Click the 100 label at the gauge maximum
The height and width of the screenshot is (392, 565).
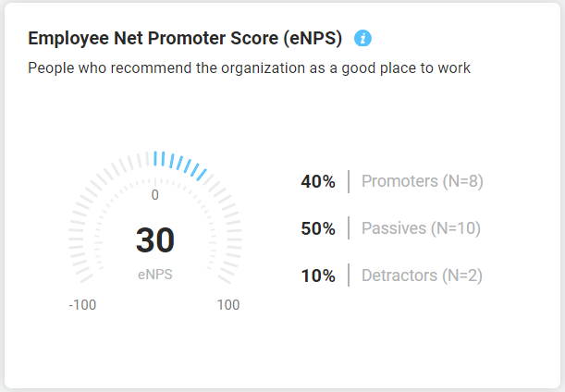click(x=227, y=305)
